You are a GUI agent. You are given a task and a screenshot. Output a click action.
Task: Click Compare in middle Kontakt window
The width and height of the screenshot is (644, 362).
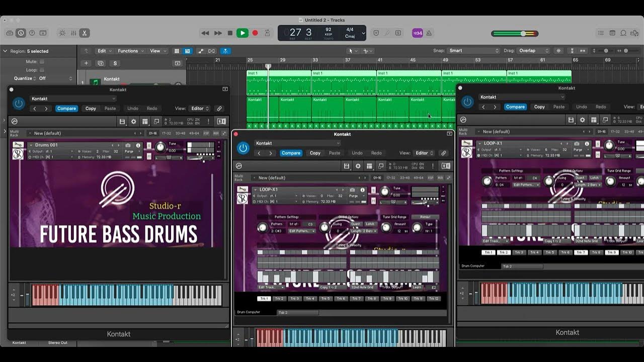pos(291,153)
